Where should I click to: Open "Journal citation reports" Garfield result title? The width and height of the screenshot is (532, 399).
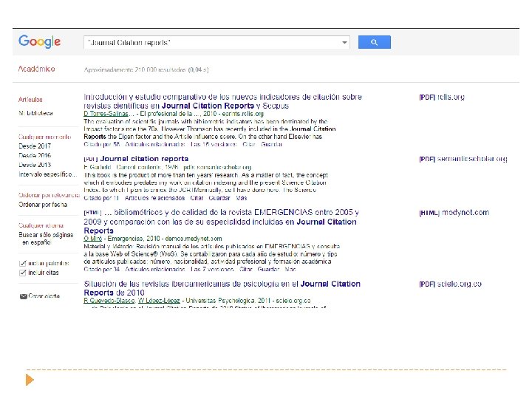tap(144, 159)
